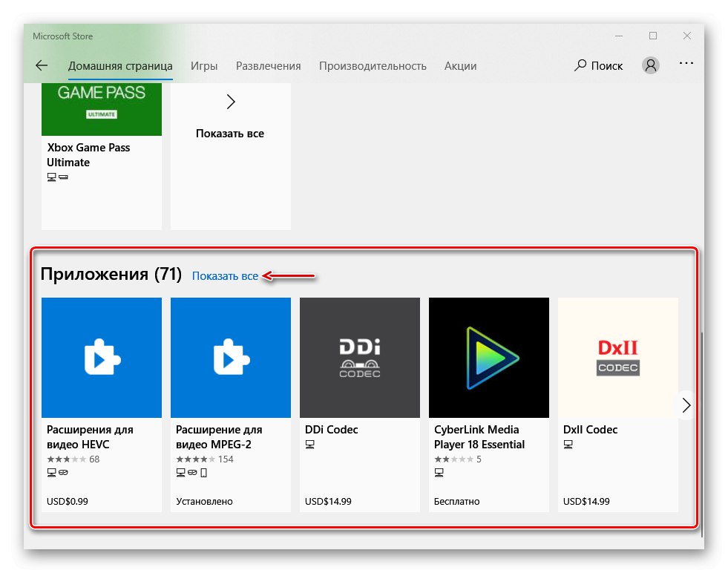Click the USD$0.99 price on HEVC

click(68, 502)
